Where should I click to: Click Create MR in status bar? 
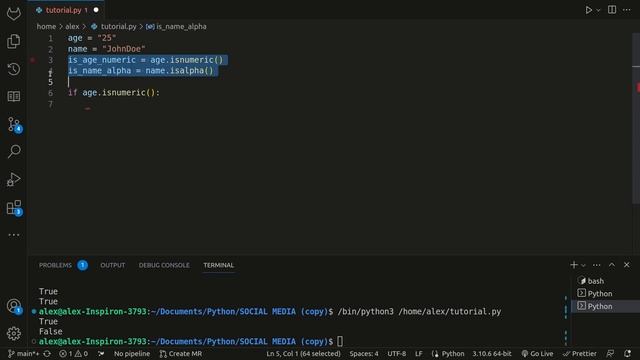(180, 353)
